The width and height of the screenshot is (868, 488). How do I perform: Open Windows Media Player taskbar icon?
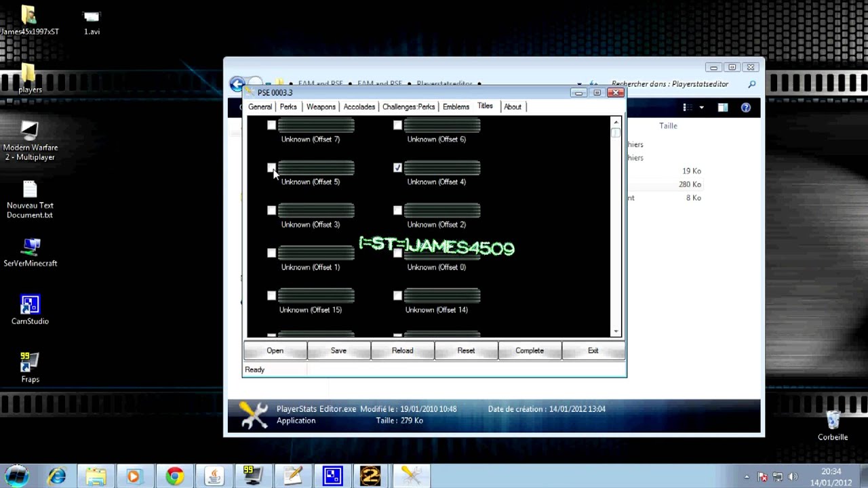134,476
